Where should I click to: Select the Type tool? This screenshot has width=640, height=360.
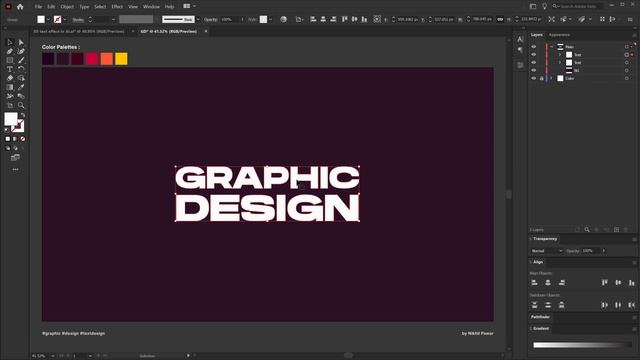coord(10,69)
